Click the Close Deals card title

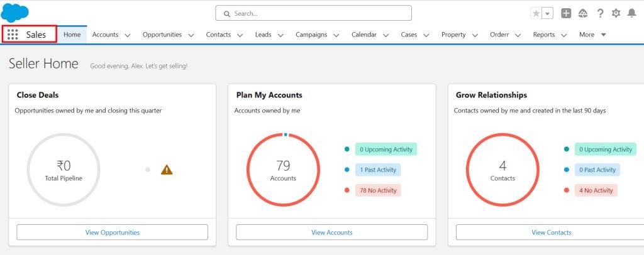pyautogui.click(x=38, y=95)
